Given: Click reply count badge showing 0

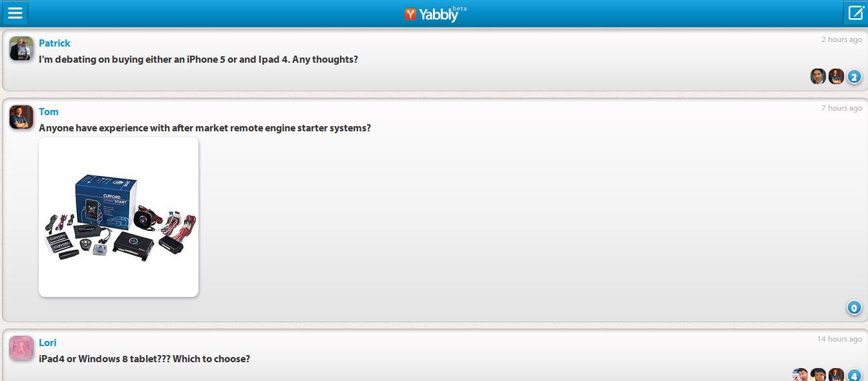Looking at the screenshot, I should [x=854, y=308].
